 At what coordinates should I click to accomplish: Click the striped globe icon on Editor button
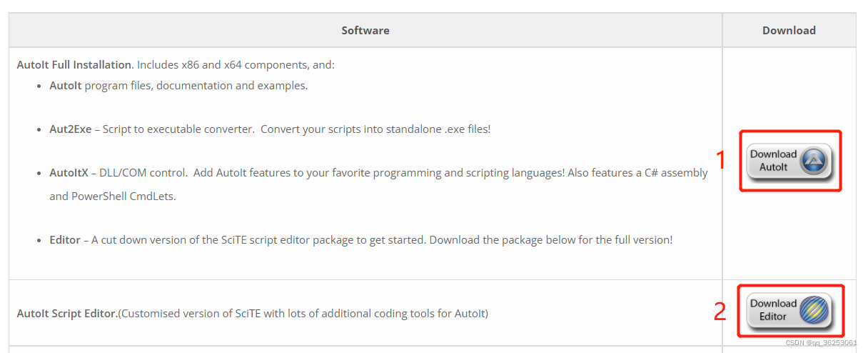point(814,310)
